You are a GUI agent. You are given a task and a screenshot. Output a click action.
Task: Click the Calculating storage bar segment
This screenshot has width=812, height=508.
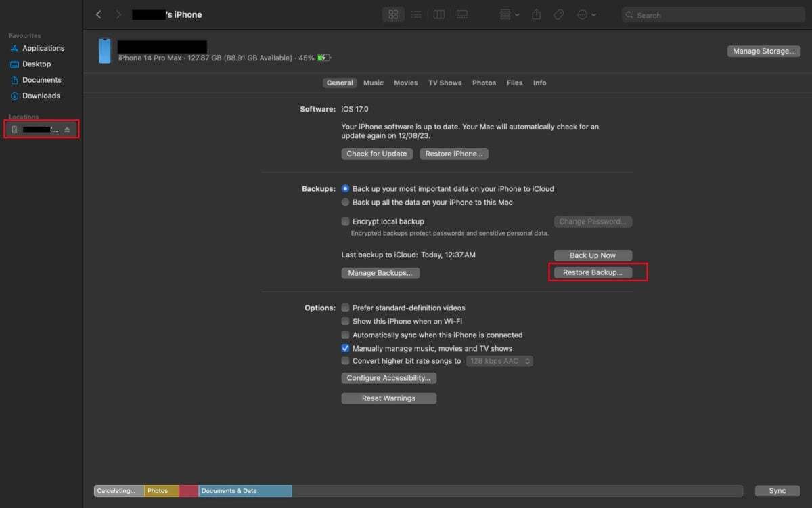click(x=119, y=491)
